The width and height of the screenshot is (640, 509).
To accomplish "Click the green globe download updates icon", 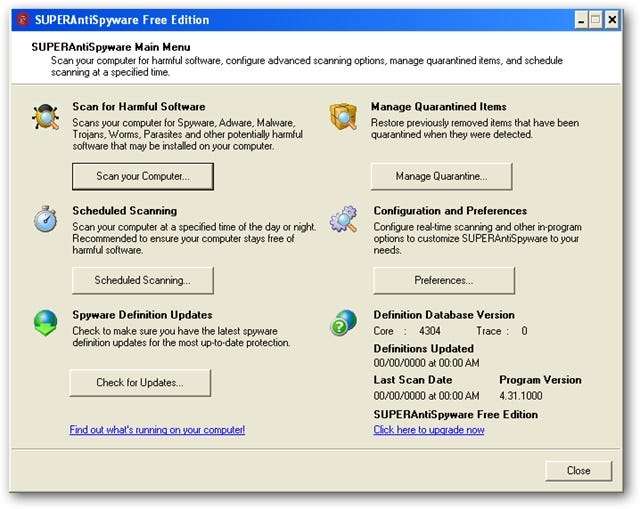I will click(x=45, y=323).
